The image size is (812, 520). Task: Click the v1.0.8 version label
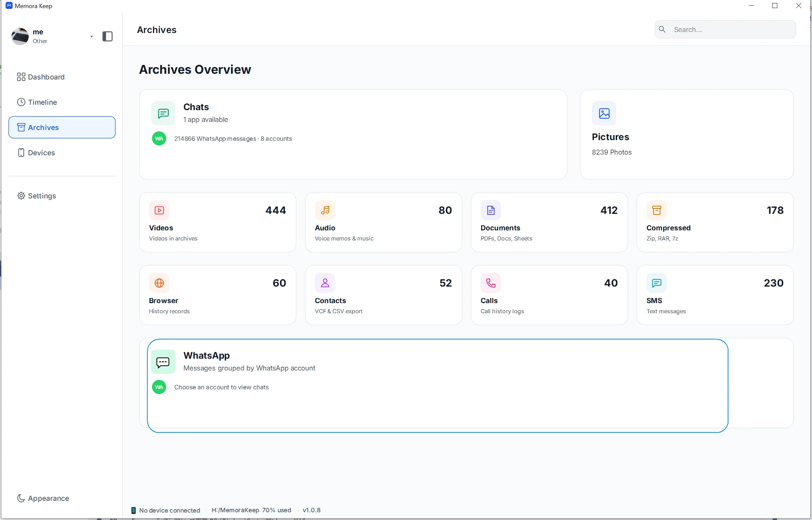[x=311, y=510]
